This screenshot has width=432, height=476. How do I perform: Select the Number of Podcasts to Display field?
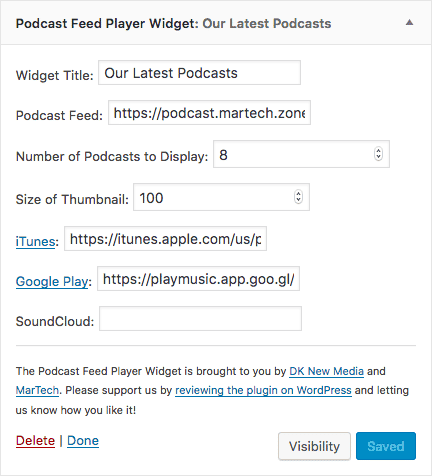click(301, 154)
